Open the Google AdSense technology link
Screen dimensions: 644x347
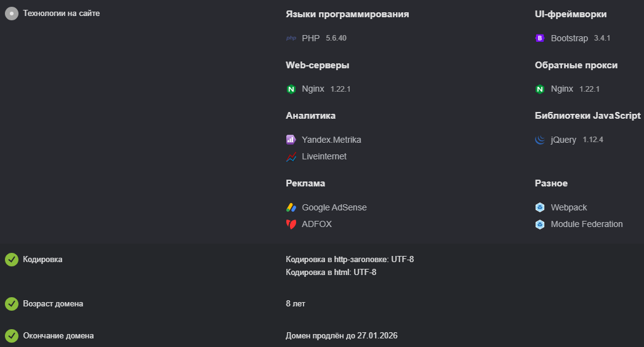(x=334, y=207)
